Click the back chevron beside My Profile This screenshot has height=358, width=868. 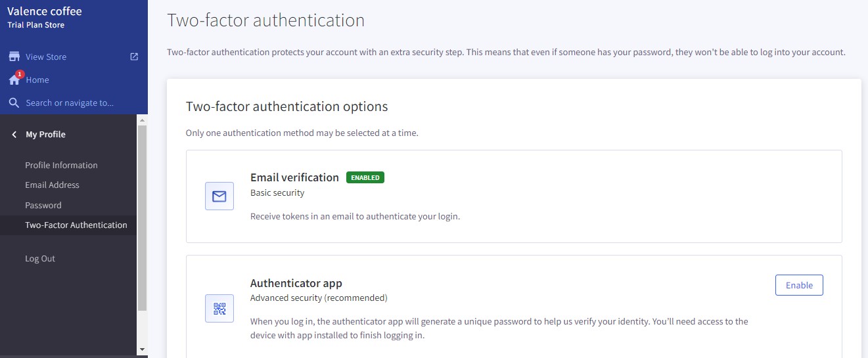[x=14, y=134]
